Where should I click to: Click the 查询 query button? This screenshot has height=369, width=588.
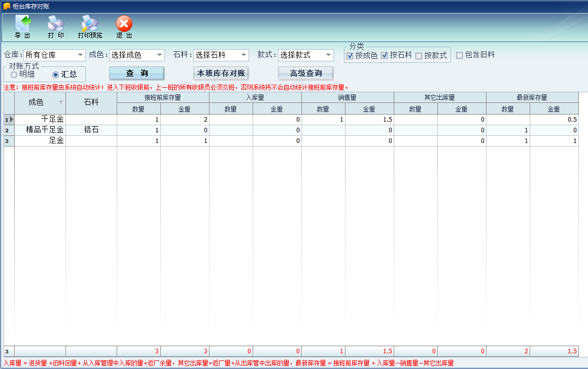click(137, 73)
